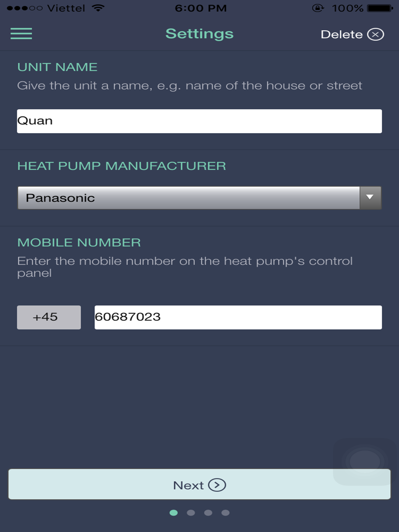Tap the Next button
Image resolution: width=399 pixels, height=532 pixels.
(199, 484)
